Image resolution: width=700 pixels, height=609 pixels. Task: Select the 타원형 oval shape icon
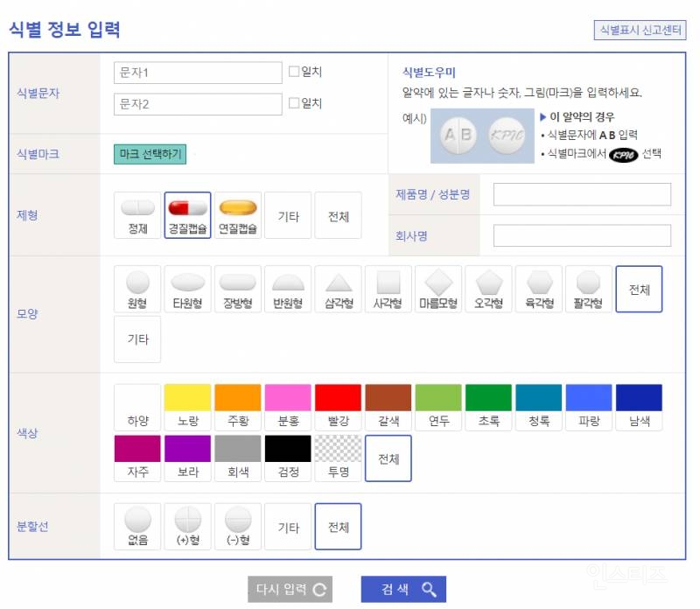pos(187,289)
